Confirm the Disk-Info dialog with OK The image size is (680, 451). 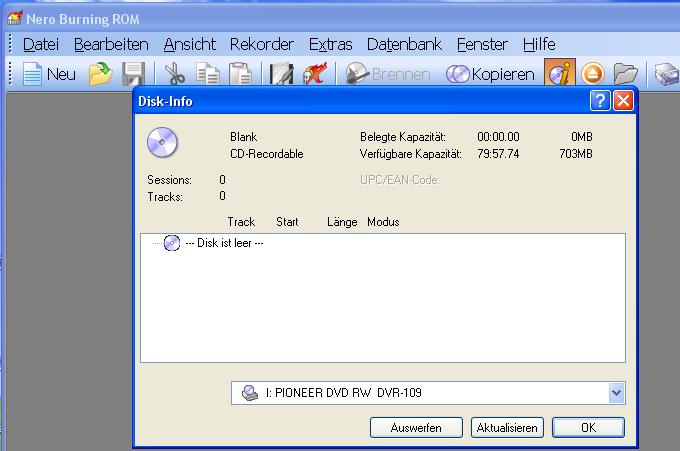coord(588,428)
